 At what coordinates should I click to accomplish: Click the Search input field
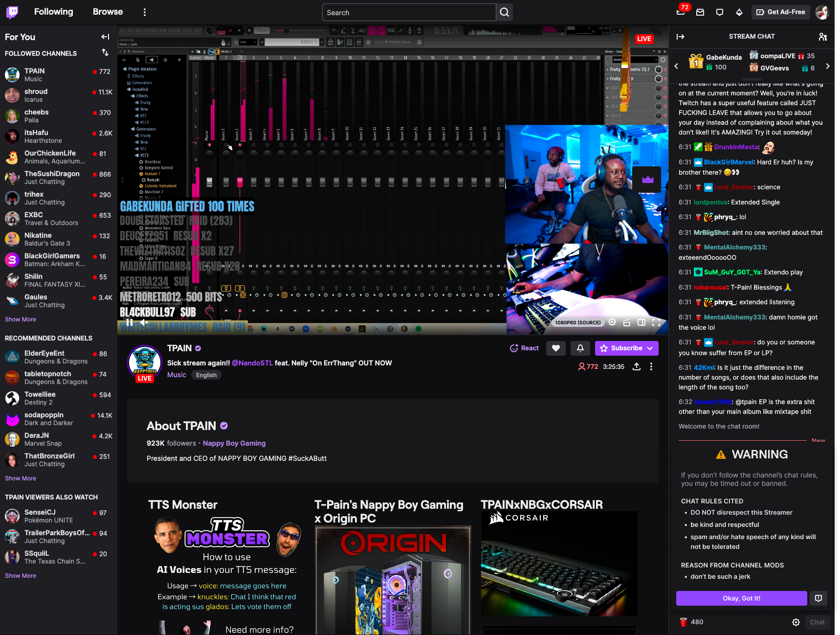(409, 12)
